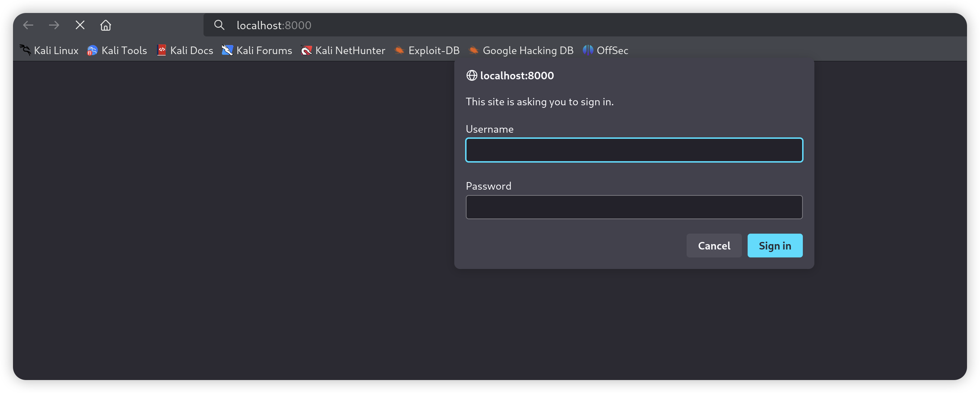Go to browser home page
The width and height of the screenshot is (980, 393).
point(106,25)
